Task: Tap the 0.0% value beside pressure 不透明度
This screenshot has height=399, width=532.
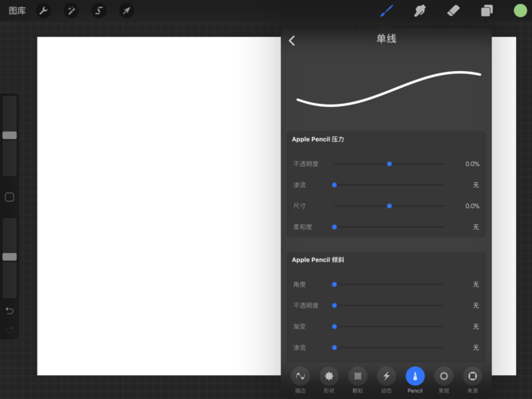Action: (472, 164)
